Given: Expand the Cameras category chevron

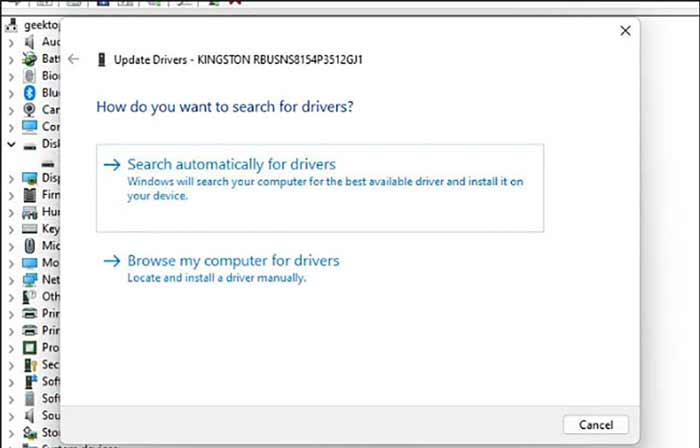Looking at the screenshot, I should pyautogui.click(x=11, y=111).
